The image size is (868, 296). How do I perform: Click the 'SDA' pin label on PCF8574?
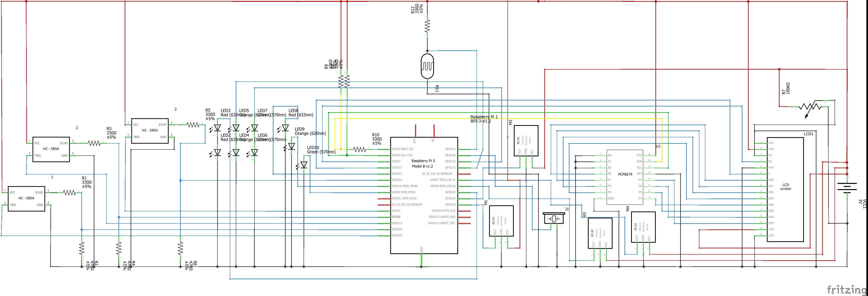coord(639,161)
